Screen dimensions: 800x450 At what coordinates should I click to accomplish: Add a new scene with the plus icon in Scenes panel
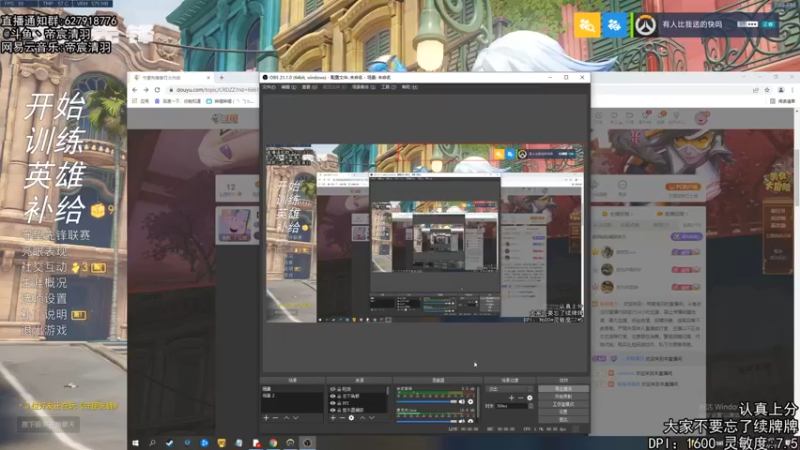(x=266, y=417)
